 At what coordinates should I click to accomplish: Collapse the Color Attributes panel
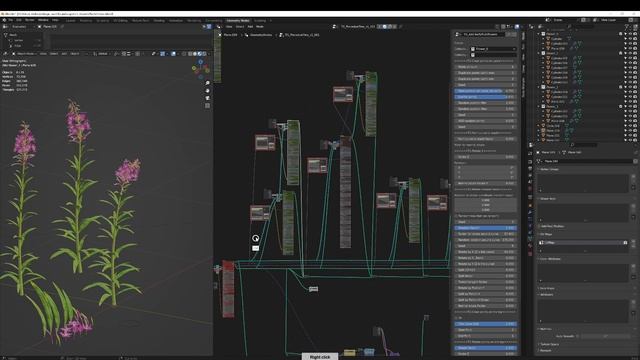point(550,259)
